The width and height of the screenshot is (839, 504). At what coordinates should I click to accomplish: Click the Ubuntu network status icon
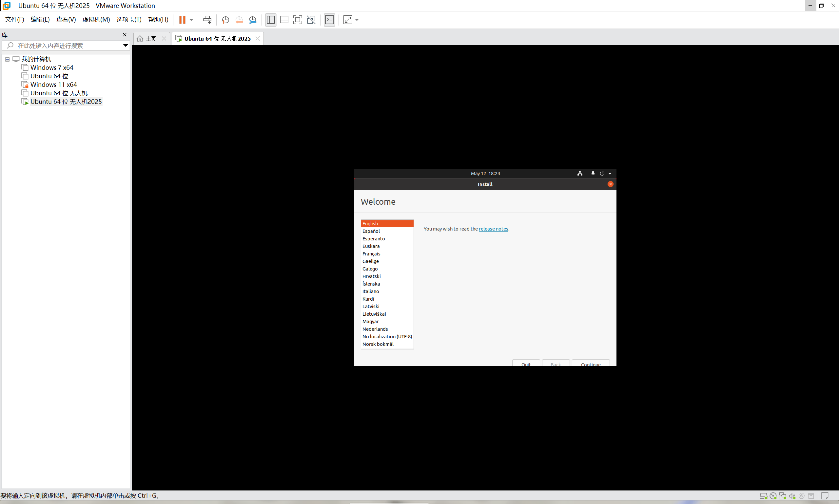tap(580, 174)
